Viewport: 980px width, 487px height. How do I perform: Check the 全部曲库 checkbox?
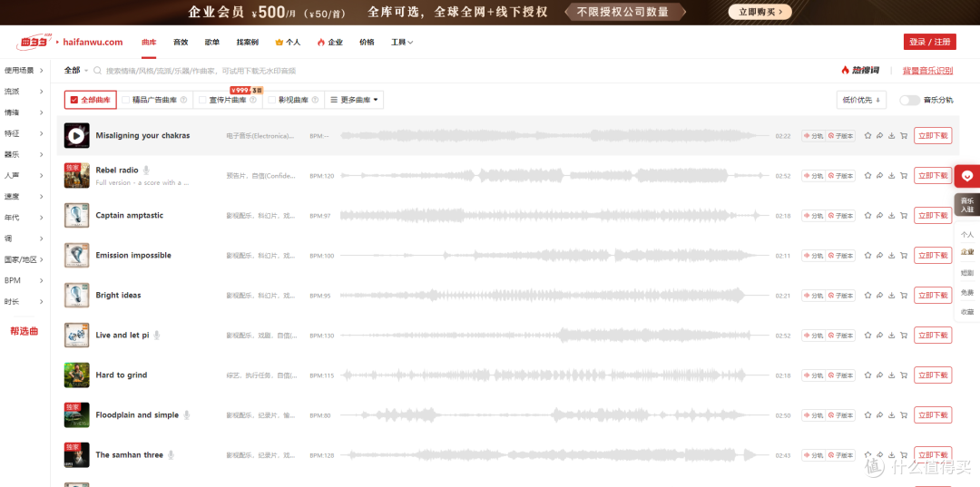tap(74, 100)
